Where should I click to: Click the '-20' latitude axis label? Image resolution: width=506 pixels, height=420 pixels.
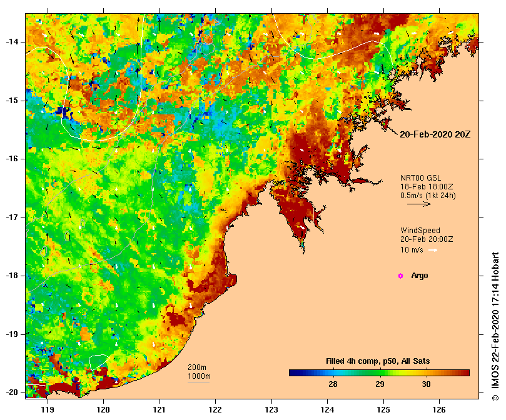click(x=12, y=392)
